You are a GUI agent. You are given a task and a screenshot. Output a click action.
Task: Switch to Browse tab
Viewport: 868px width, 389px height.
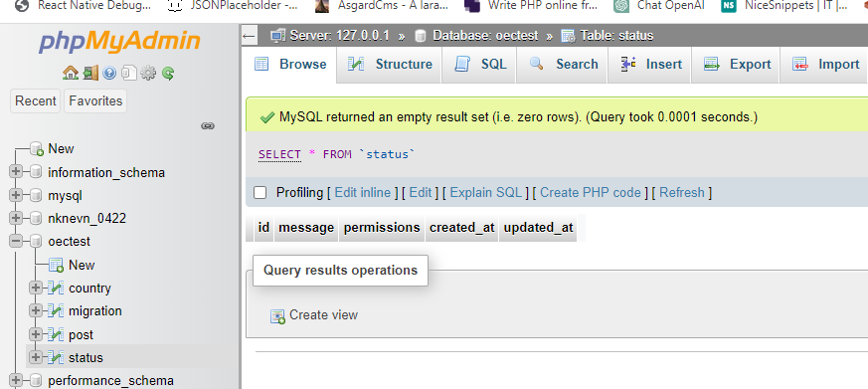290,65
